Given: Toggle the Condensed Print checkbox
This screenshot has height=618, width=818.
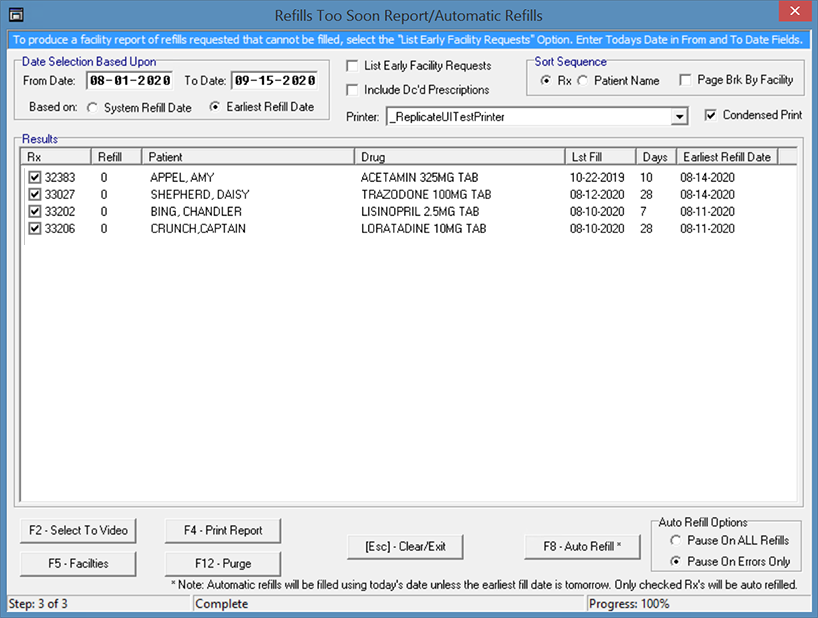Looking at the screenshot, I should pos(710,115).
